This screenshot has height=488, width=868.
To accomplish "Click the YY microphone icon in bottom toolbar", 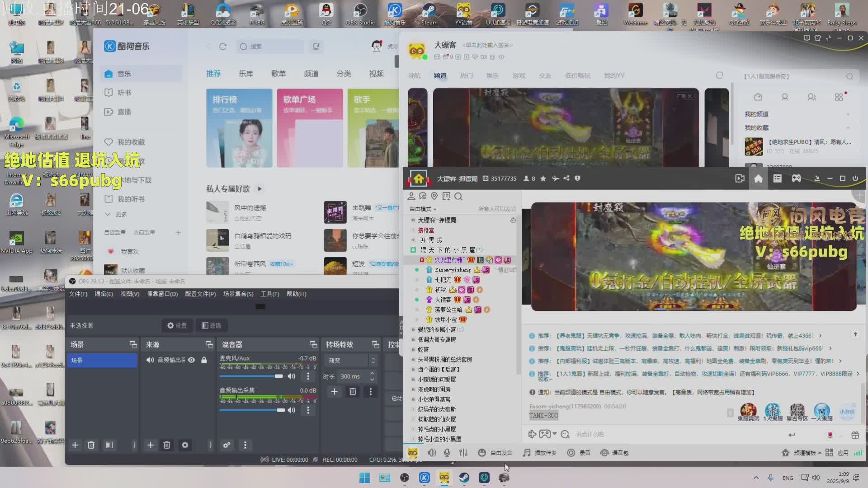I will point(447,453).
